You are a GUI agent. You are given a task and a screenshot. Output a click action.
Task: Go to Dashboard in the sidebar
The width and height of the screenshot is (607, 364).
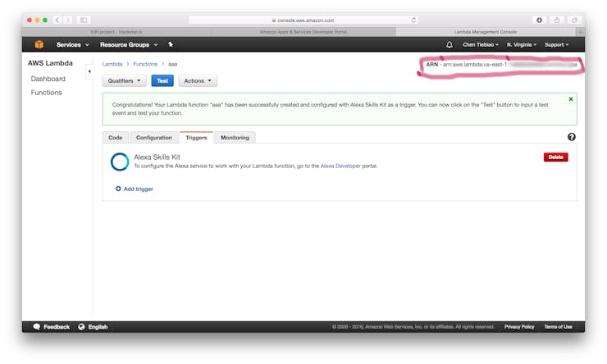click(x=48, y=79)
